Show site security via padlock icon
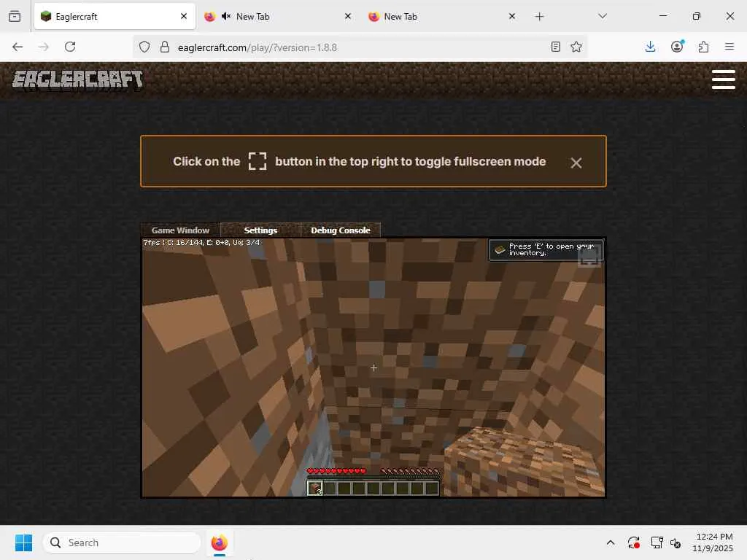 click(x=165, y=47)
